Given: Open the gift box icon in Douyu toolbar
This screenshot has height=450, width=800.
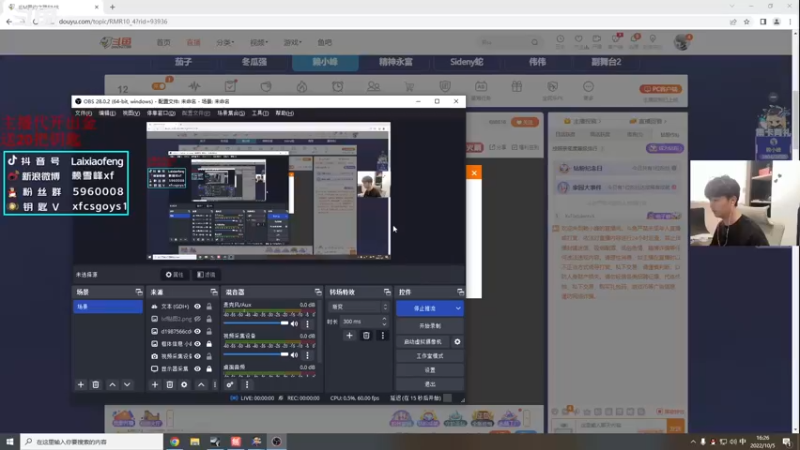Looking at the screenshot, I should (517, 86).
